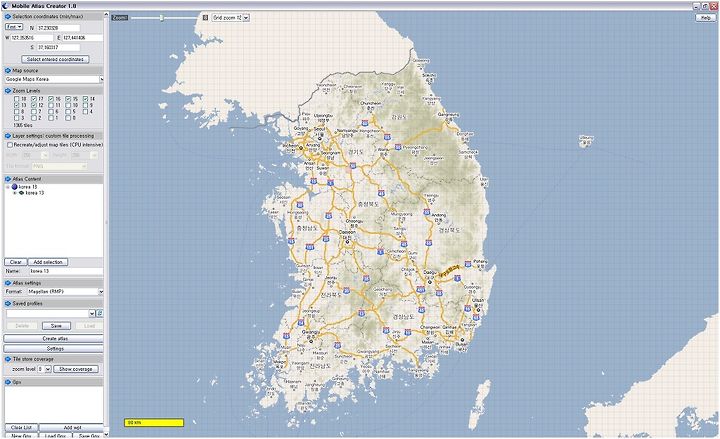Click the Busan label on the map

pos(461,344)
